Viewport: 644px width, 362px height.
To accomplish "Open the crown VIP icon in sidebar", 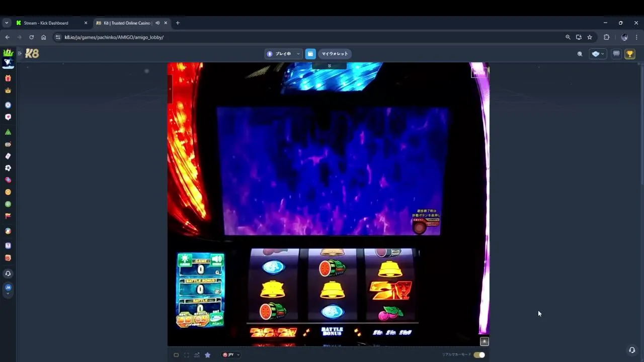I will (x=8, y=90).
